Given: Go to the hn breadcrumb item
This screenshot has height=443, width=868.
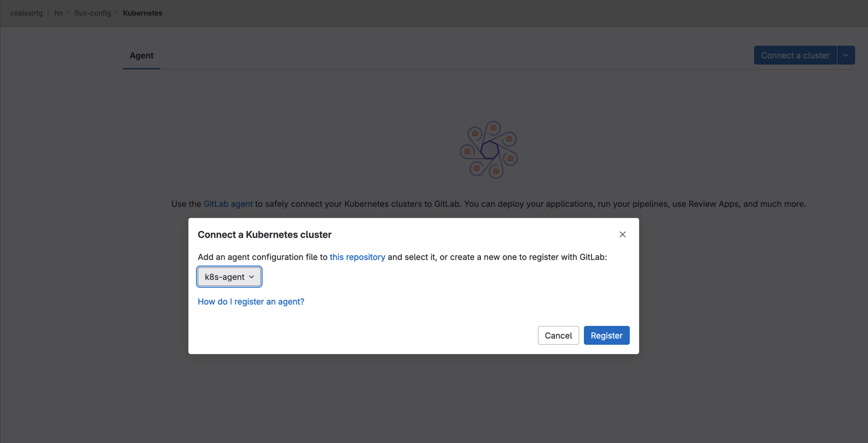Looking at the screenshot, I should tap(58, 13).
